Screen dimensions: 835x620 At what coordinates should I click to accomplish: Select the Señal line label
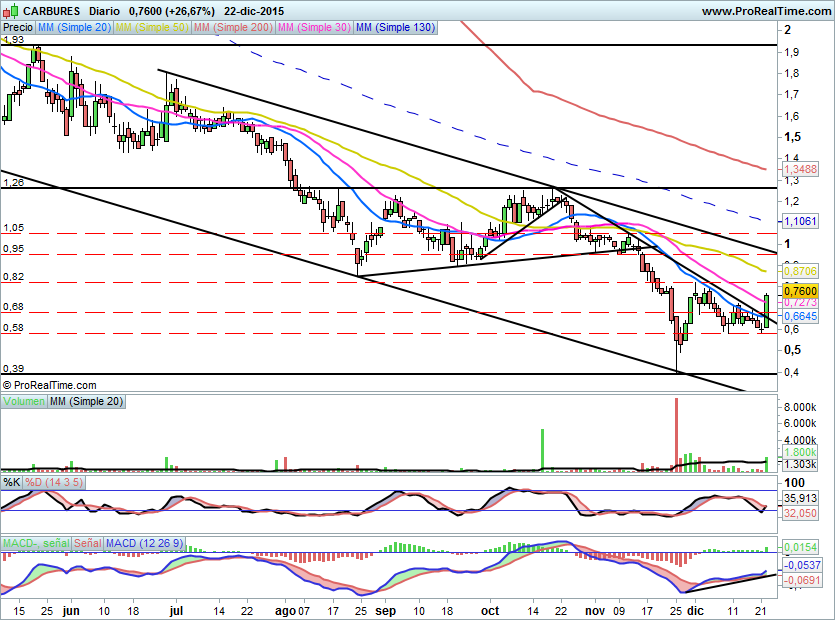[x=88, y=543]
